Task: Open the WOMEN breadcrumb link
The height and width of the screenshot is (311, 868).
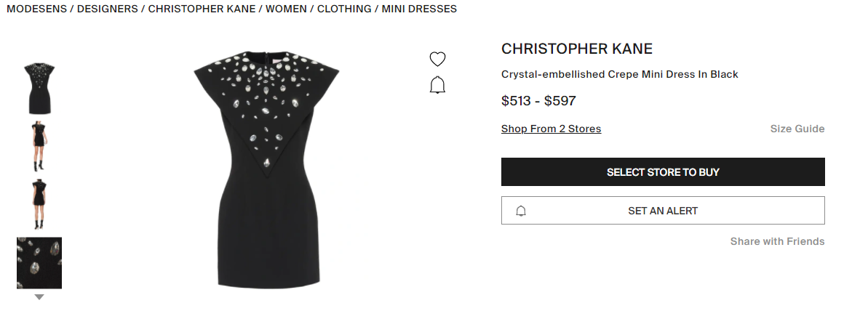Action: (286, 9)
